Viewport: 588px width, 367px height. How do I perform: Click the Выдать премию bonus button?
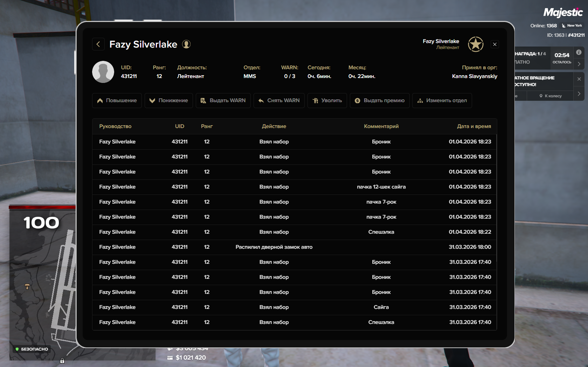pos(380,101)
